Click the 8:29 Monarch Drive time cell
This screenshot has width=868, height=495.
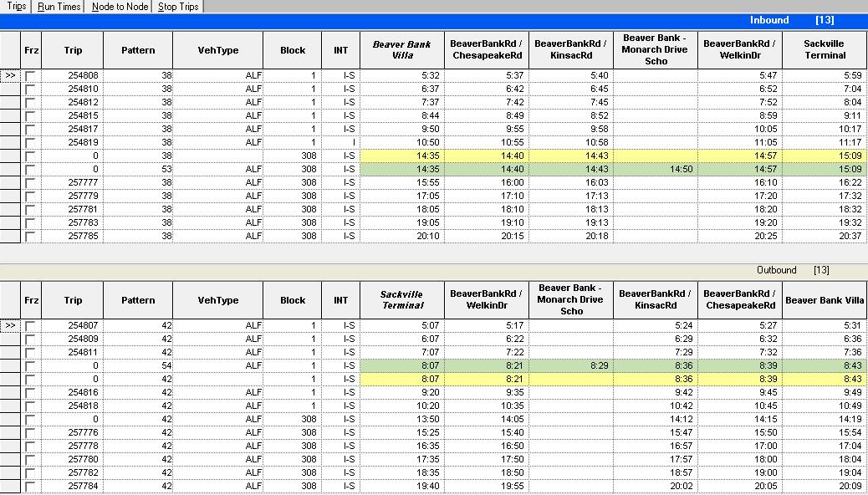pyautogui.click(x=570, y=365)
